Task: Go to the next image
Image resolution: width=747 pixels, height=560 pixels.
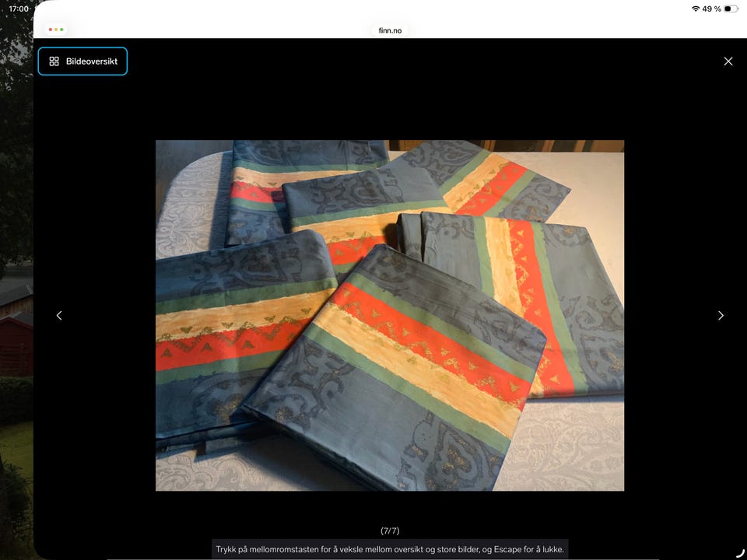Action: coord(721,315)
